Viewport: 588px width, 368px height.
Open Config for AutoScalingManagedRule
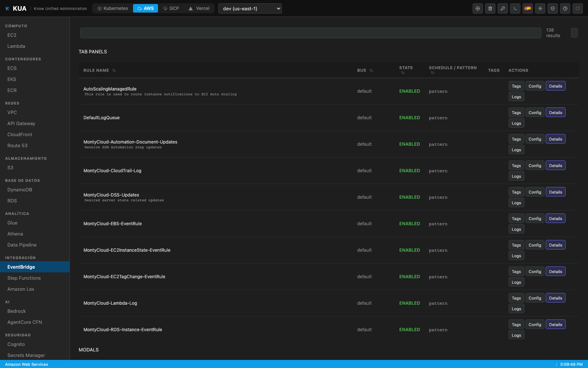(535, 86)
